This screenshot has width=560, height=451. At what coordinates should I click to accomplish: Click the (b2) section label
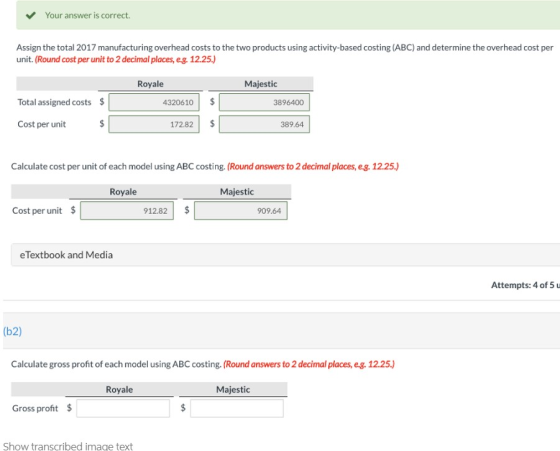pos(12,331)
